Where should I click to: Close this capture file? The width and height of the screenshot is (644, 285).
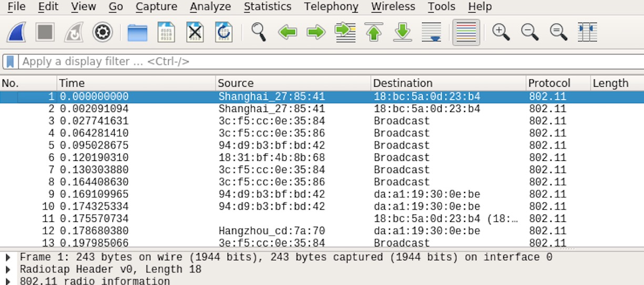[195, 33]
